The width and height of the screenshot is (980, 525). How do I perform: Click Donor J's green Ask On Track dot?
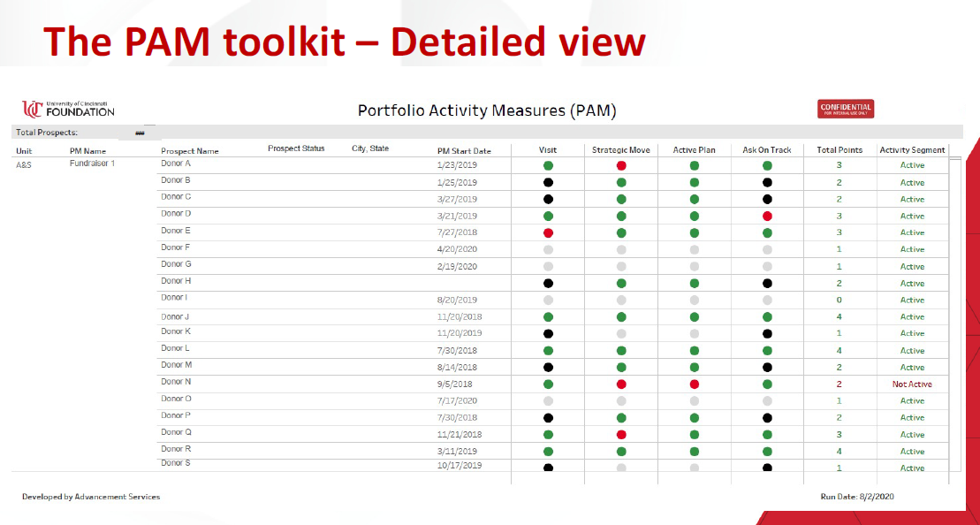(767, 317)
